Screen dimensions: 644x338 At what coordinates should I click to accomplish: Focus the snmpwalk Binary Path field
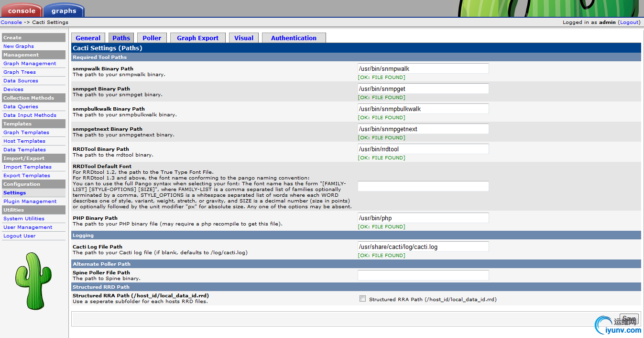pyautogui.click(x=423, y=68)
